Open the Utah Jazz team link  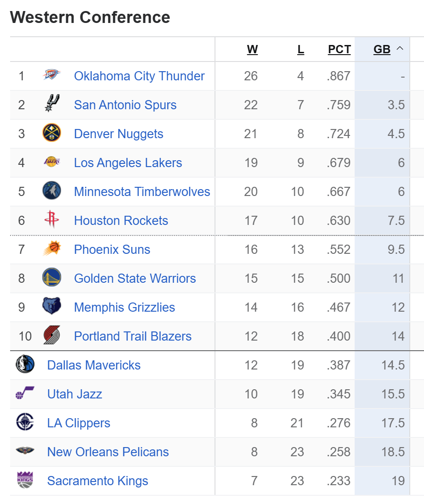[x=74, y=394]
